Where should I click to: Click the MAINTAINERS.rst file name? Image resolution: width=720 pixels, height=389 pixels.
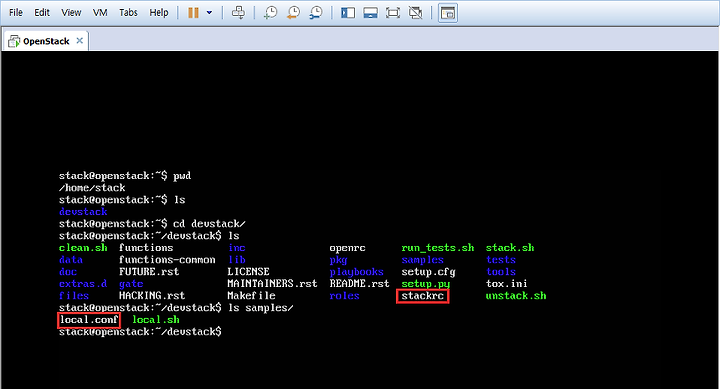pyautogui.click(x=272, y=284)
